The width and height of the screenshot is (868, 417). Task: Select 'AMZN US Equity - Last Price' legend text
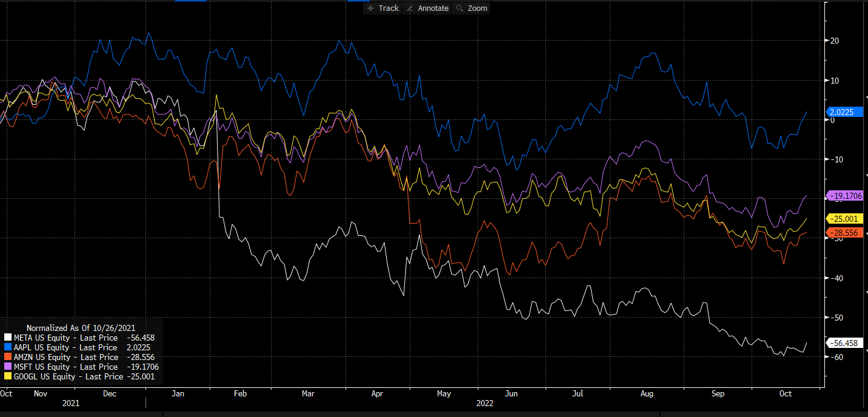(65, 357)
